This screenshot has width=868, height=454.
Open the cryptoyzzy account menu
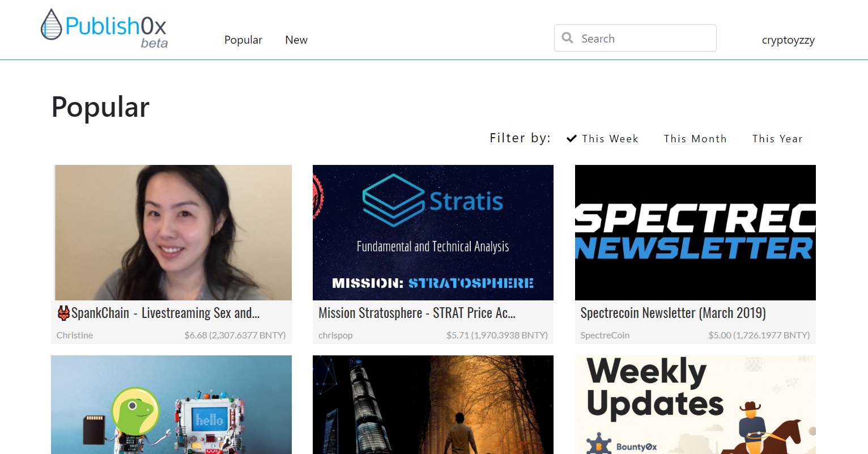pos(788,40)
